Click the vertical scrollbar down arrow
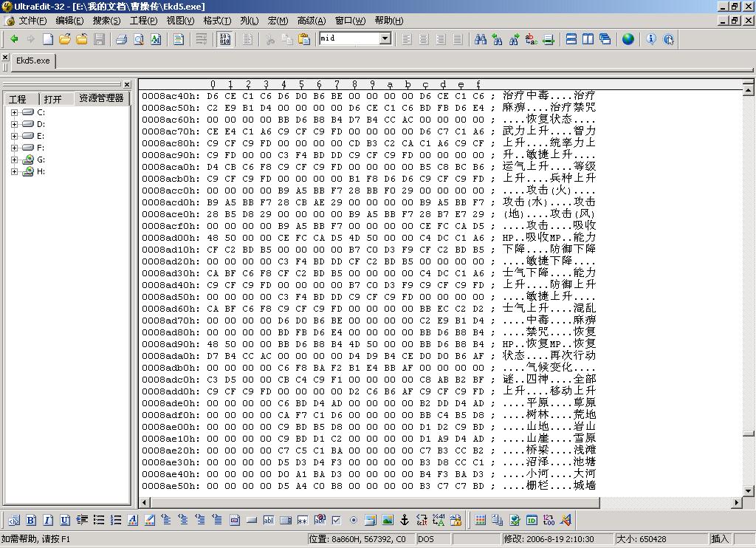The height and width of the screenshot is (548, 756). 749,490
